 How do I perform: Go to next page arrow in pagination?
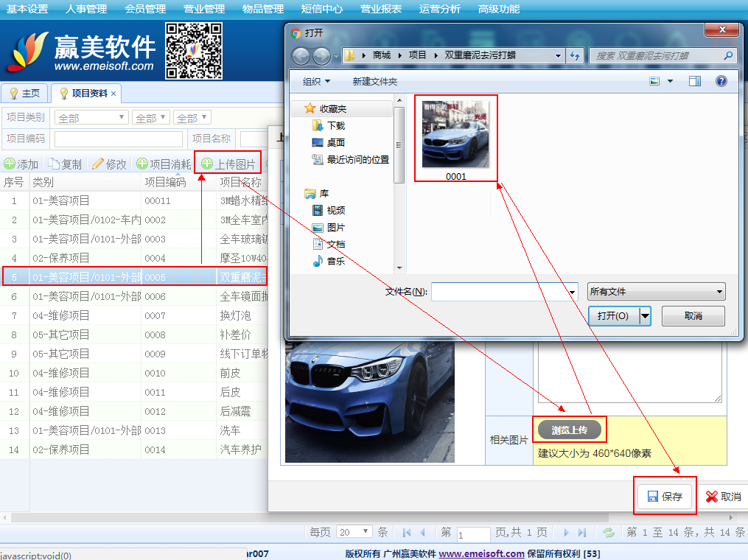[565, 532]
